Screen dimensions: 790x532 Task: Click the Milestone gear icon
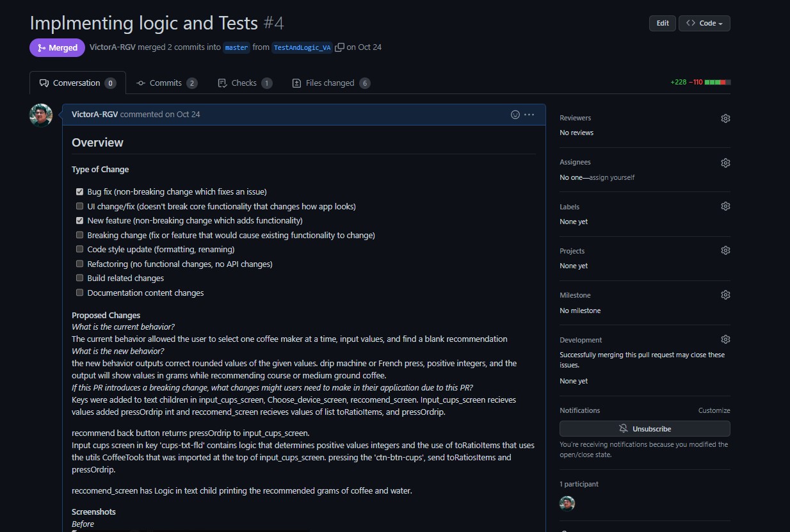[725, 295]
